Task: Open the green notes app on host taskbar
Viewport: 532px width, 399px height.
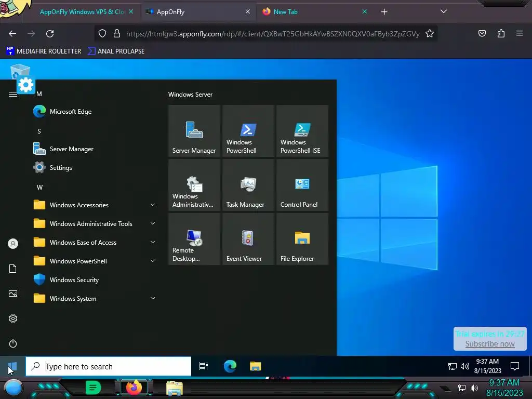Action: click(94, 388)
